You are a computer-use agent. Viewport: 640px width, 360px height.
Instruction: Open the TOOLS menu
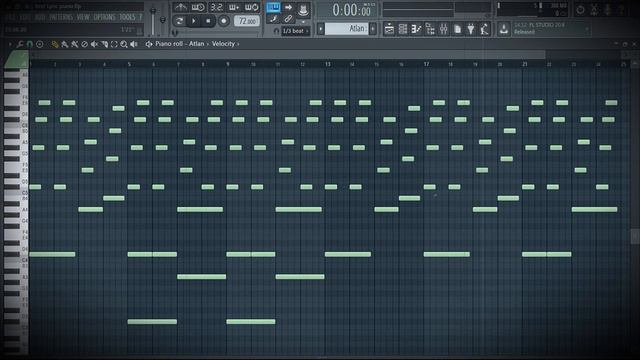click(x=127, y=17)
